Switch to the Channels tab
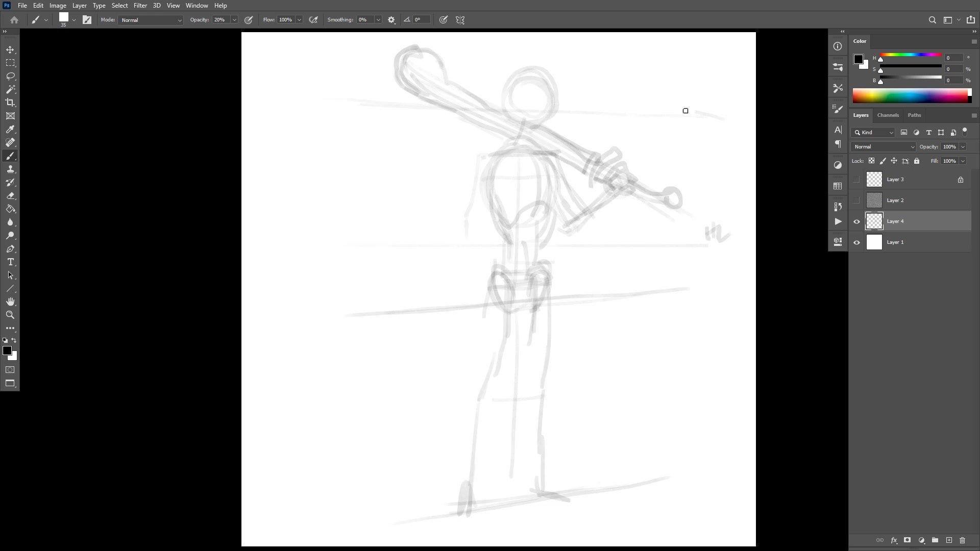 pos(888,115)
